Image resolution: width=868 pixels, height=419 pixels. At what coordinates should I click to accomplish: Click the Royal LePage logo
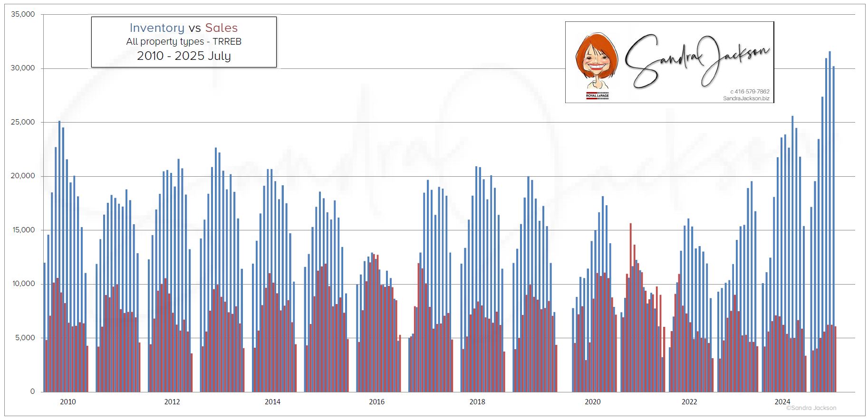(597, 95)
